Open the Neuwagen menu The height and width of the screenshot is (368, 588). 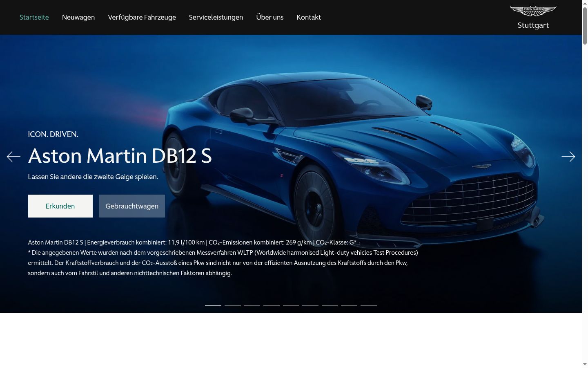tap(78, 17)
